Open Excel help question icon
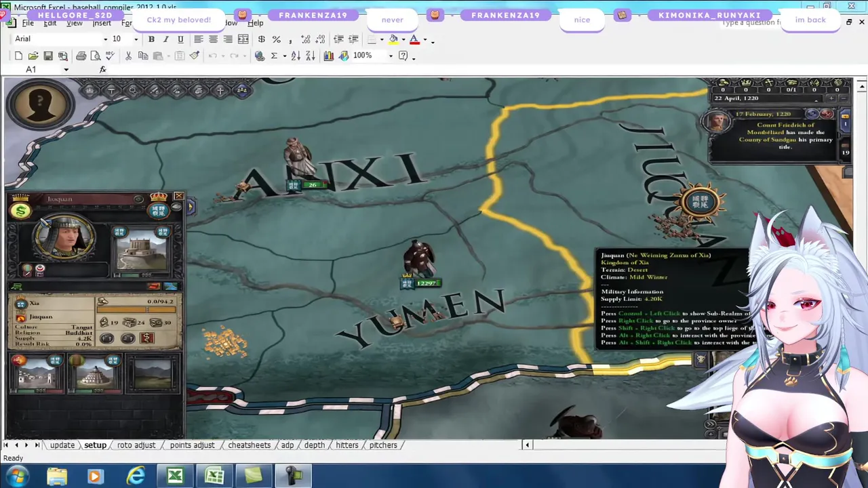The image size is (868, 488). point(403,56)
